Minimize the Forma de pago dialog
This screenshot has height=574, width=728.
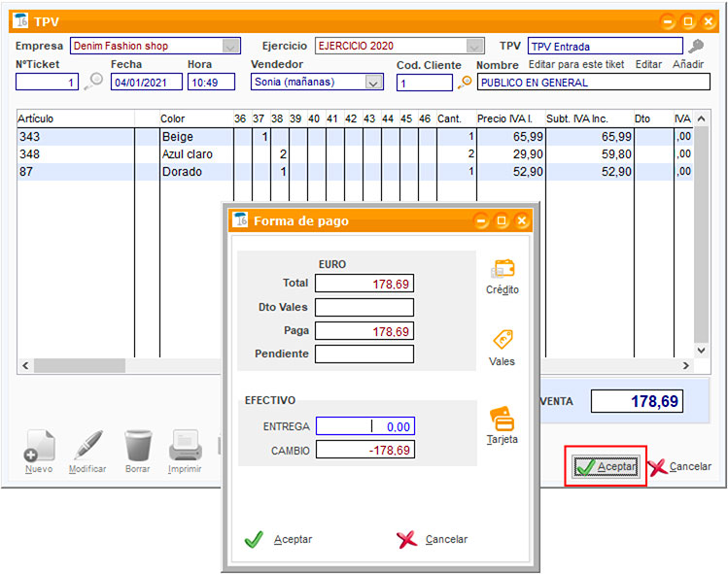pos(481,220)
